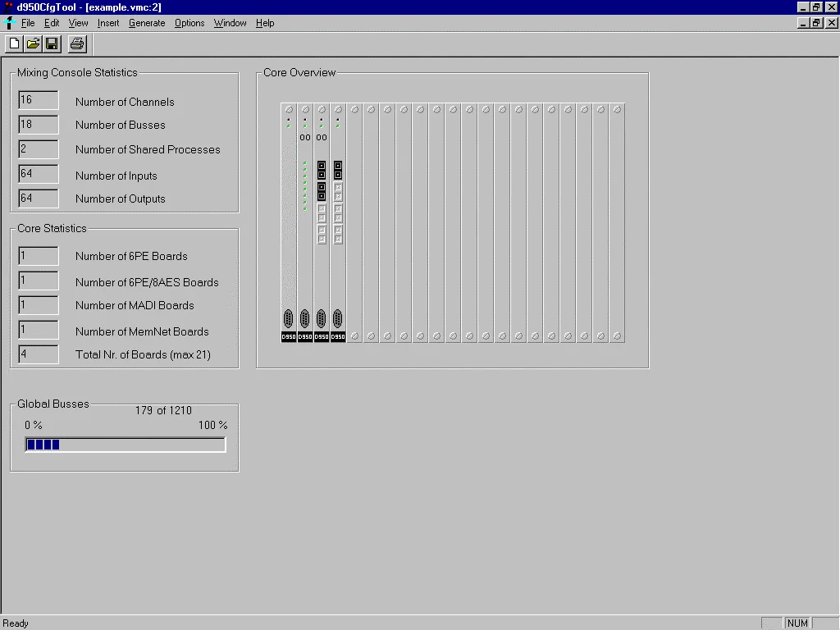Click the 'Number of Channels' label
The height and width of the screenshot is (630, 840).
point(125,102)
